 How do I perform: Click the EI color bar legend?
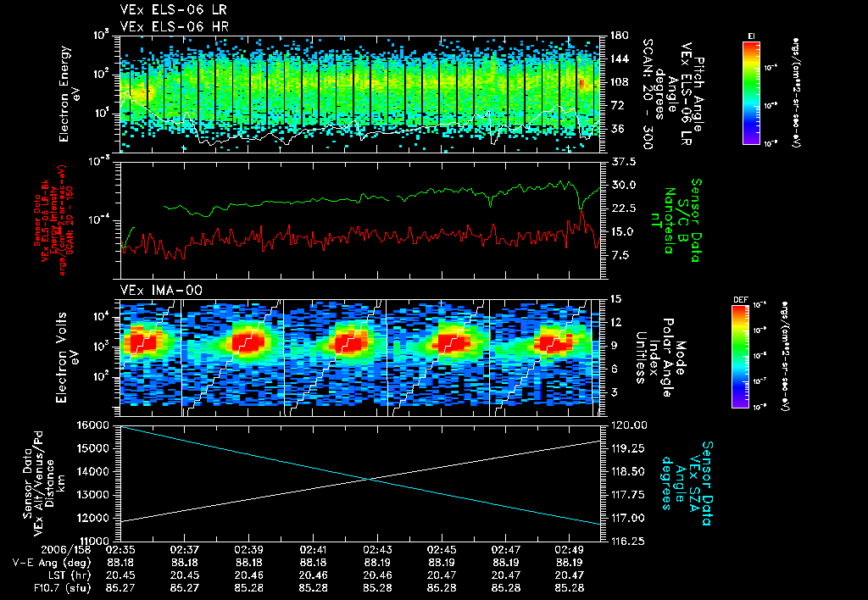pyautogui.click(x=751, y=93)
